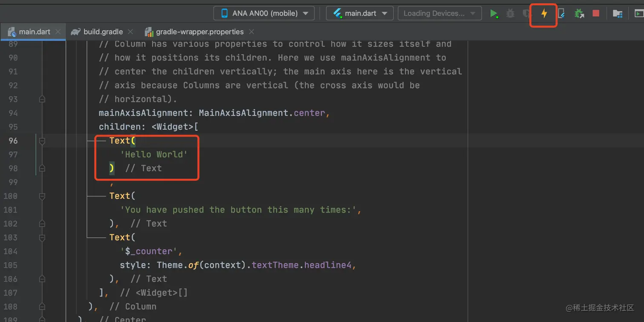Click fold end marker at line 98
644x322 pixels.
[42, 168]
